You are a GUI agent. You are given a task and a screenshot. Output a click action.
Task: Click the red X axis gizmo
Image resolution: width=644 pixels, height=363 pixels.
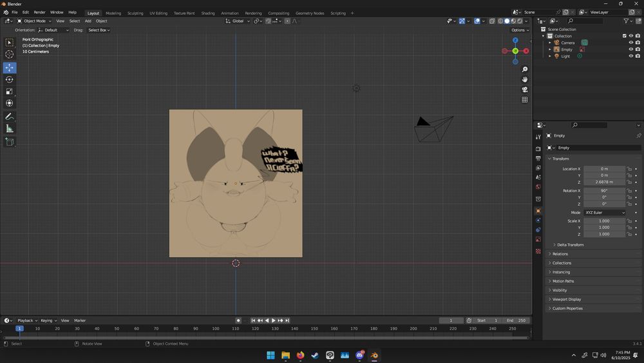[526, 51]
